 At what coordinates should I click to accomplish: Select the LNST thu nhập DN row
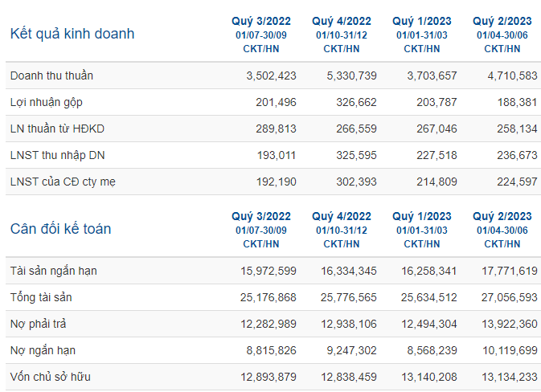tap(273, 155)
